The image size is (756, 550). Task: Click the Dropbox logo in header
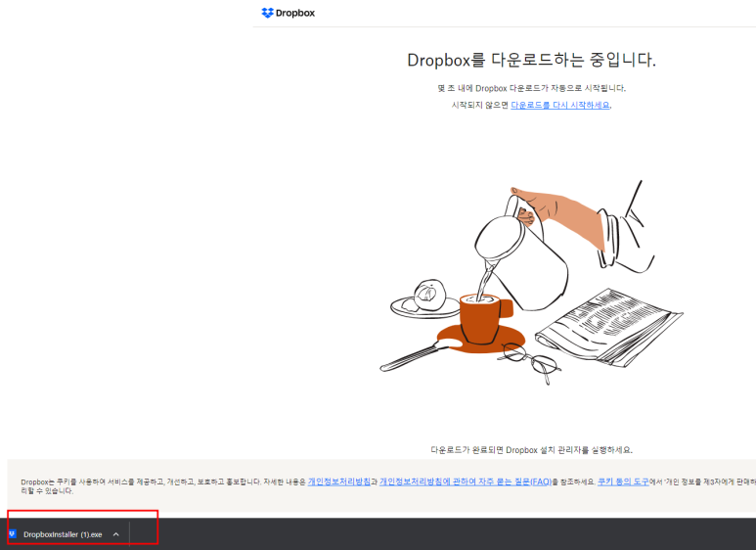click(x=288, y=13)
